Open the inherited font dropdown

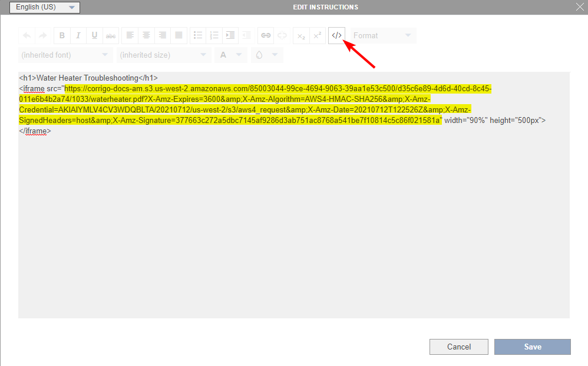(65, 55)
